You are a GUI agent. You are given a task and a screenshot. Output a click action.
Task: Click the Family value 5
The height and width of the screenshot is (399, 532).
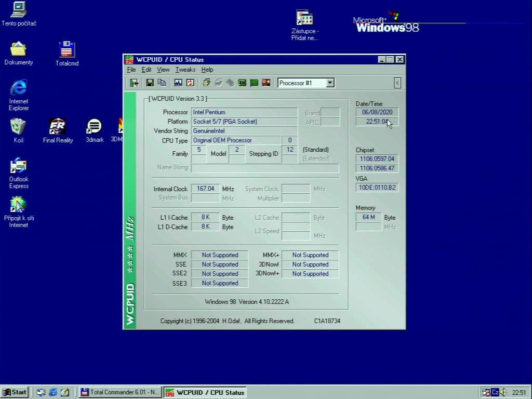click(x=199, y=150)
